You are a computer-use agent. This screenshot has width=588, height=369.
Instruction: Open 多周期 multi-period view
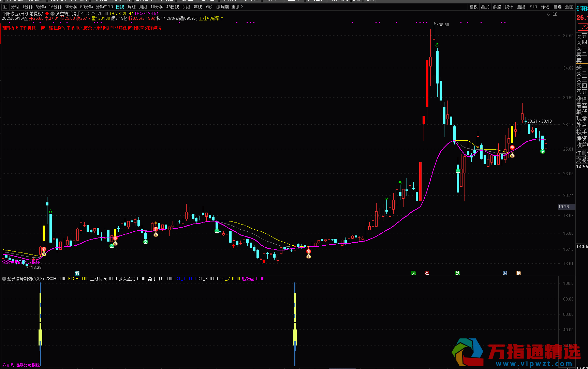pos(222,7)
